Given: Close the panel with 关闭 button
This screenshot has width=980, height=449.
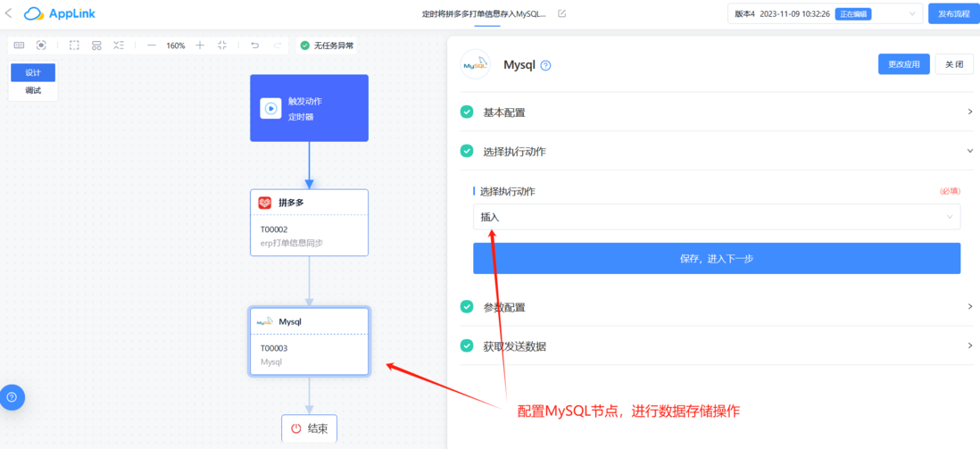Looking at the screenshot, I should [x=954, y=64].
